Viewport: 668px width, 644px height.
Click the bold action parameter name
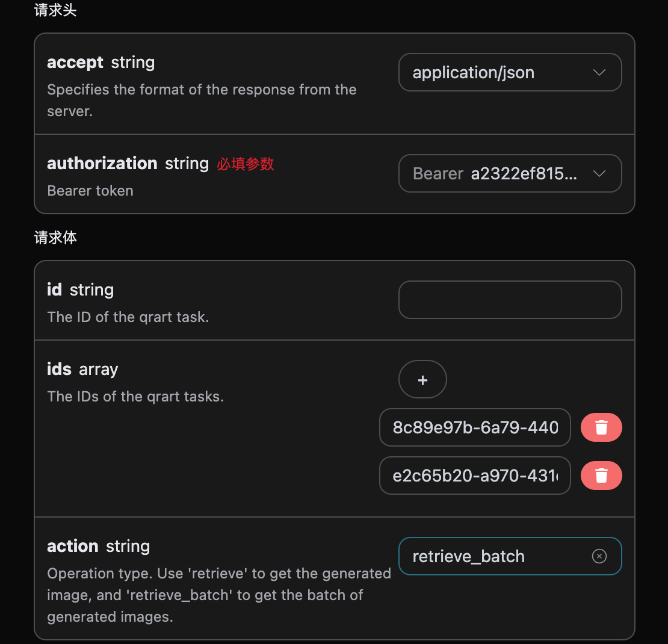click(73, 546)
